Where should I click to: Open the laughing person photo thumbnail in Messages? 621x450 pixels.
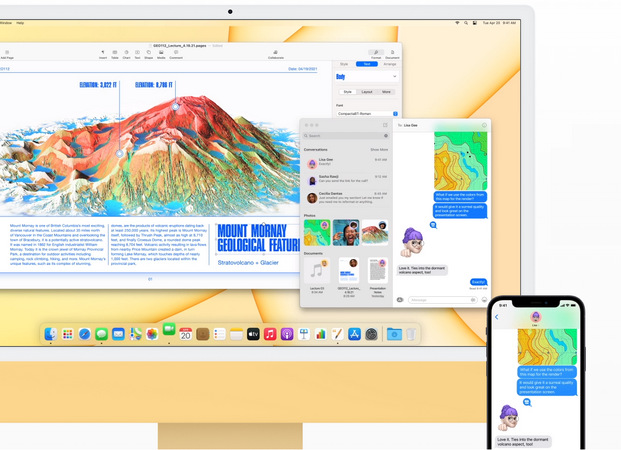[x=346, y=233]
